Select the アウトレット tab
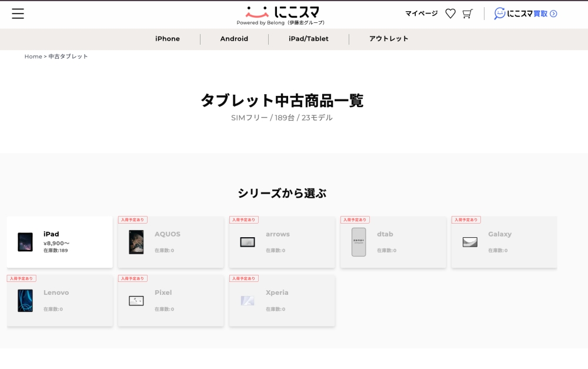 point(389,39)
